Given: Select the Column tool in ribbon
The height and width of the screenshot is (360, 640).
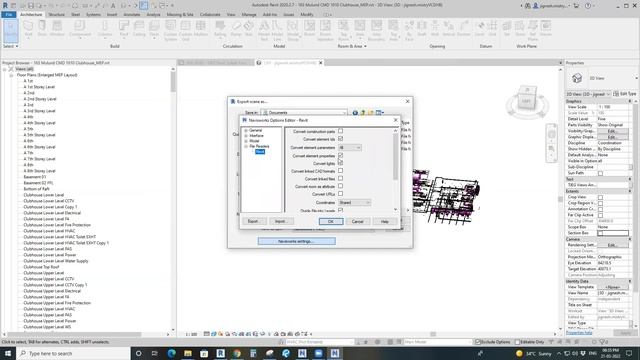Looking at the screenshot, I should pos(104,29).
